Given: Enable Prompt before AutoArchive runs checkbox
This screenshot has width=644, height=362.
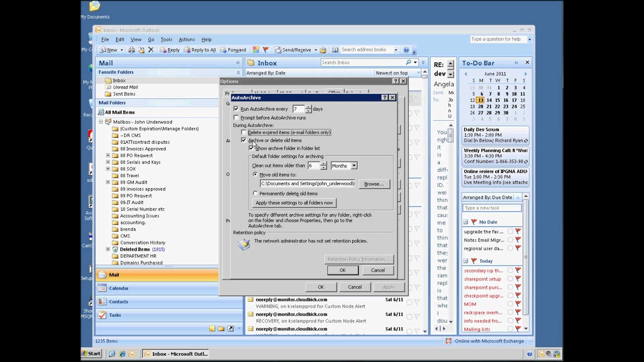Looking at the screenshot, I should pyautogui.click(x=236, y=118).
